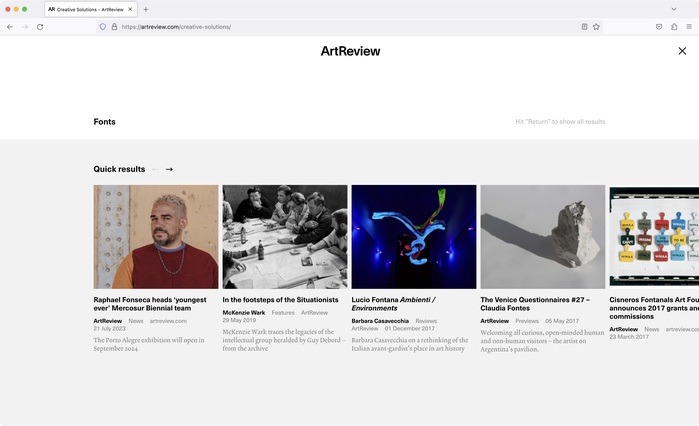
Task: Open the Claudia Fontes rock sculpture thumbnail
Action: 543,237
